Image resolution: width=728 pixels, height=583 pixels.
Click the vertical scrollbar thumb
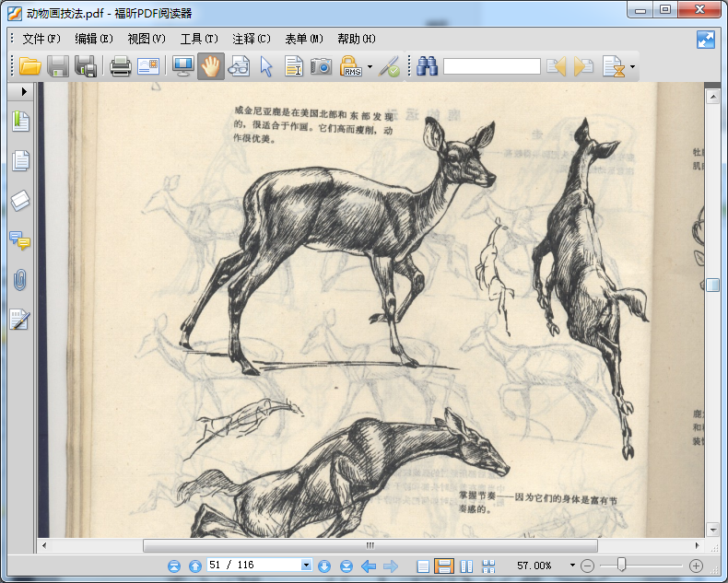click(712, 285)
